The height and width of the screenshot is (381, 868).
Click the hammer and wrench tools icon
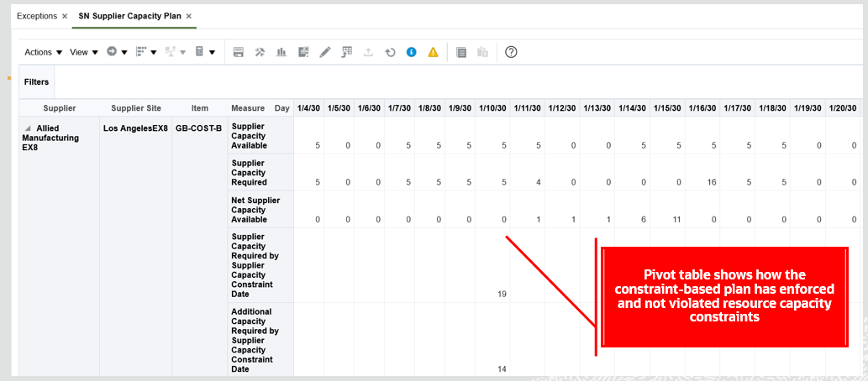pyautogui.click(x=260, y=52)
